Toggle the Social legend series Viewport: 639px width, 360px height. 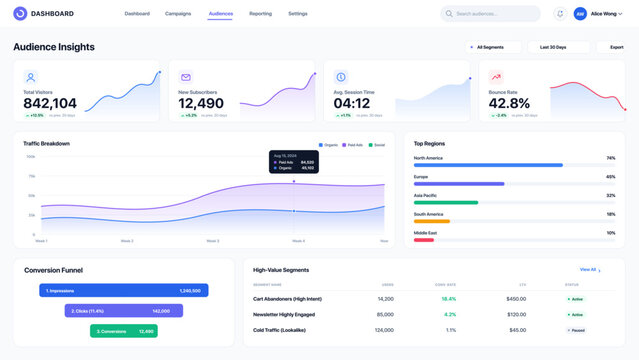point(377,145)
